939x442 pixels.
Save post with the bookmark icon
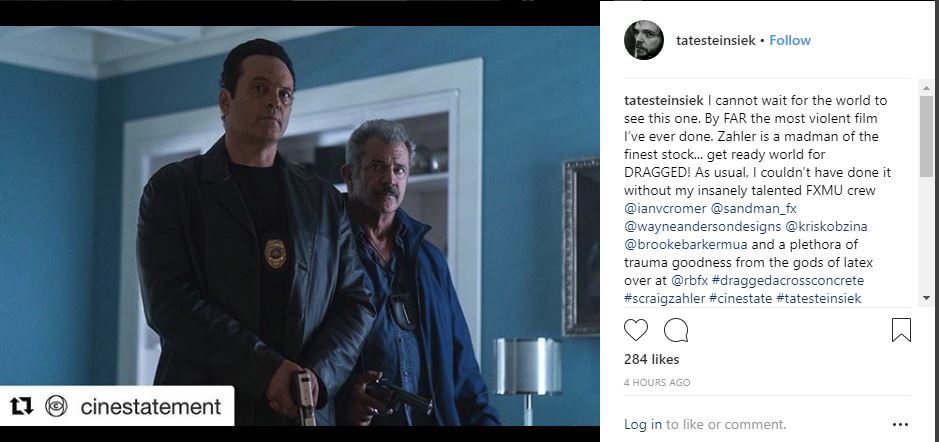tap(901, 330)
